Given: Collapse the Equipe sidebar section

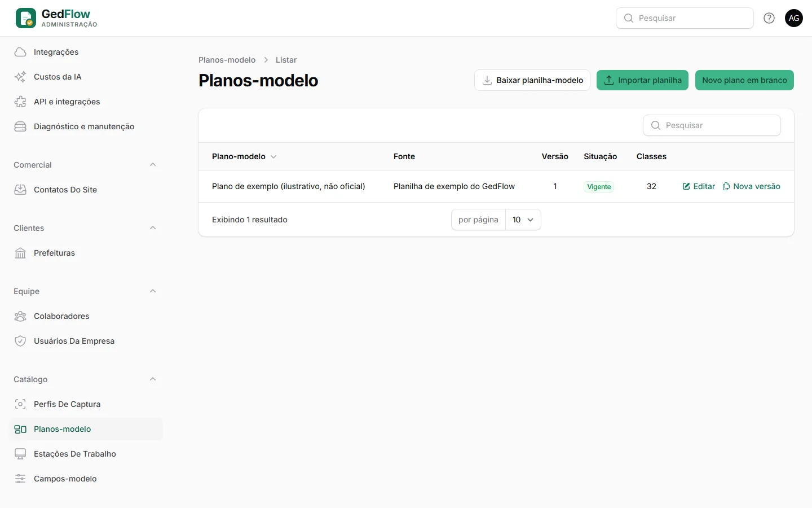Looking at the screenshot, I should 153,291.
